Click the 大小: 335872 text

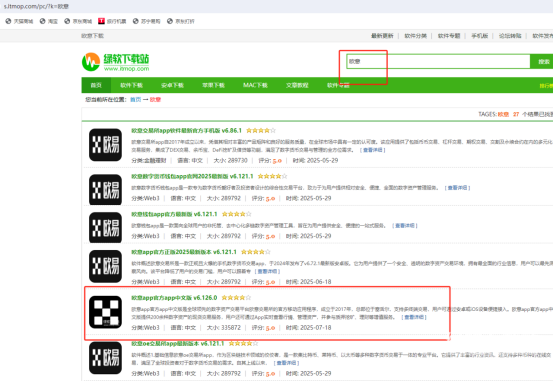(224, 328)
